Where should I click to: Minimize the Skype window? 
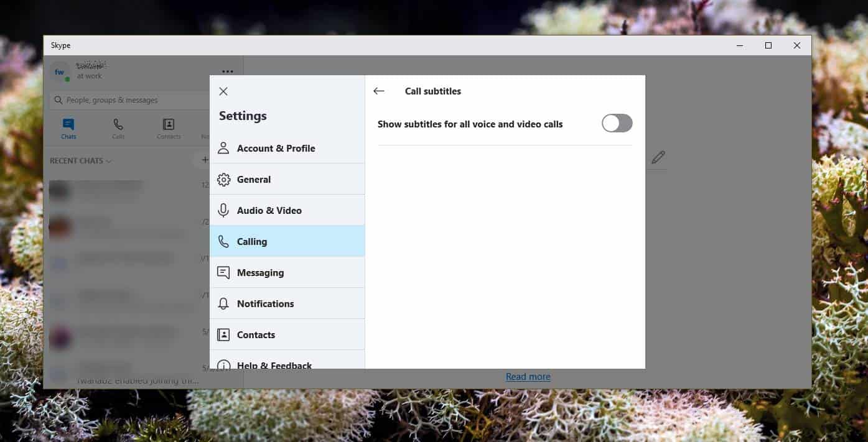click(740, 45)
